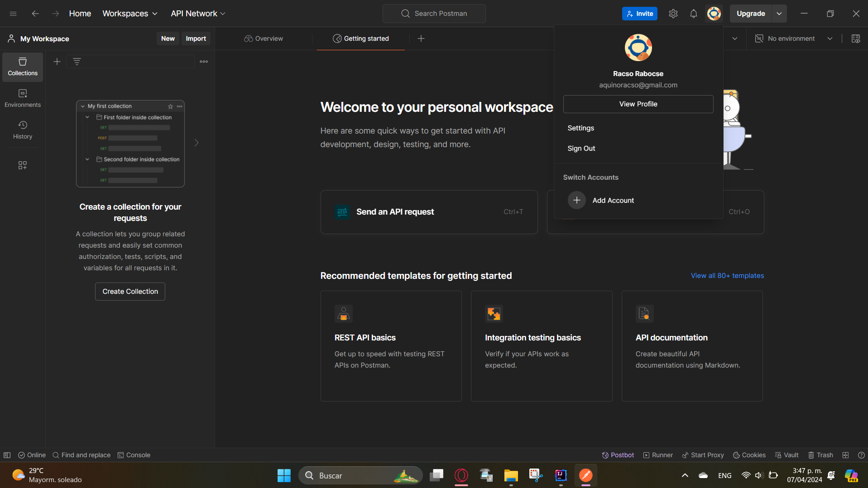This screenshot has width=868, height=488.
Task: Open the REST API basics template card
Action: [391, 346]
